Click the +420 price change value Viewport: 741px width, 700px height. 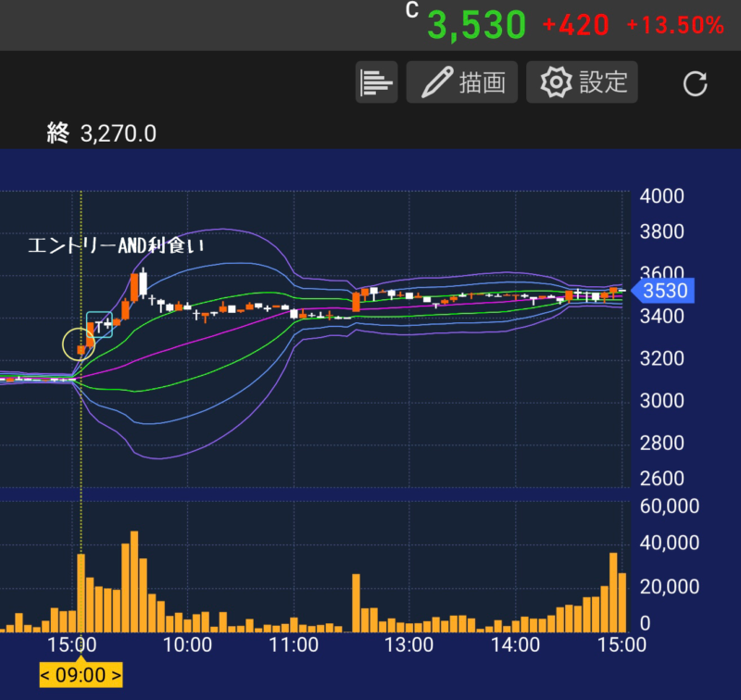pyautogui.click(x=575, y=25)
